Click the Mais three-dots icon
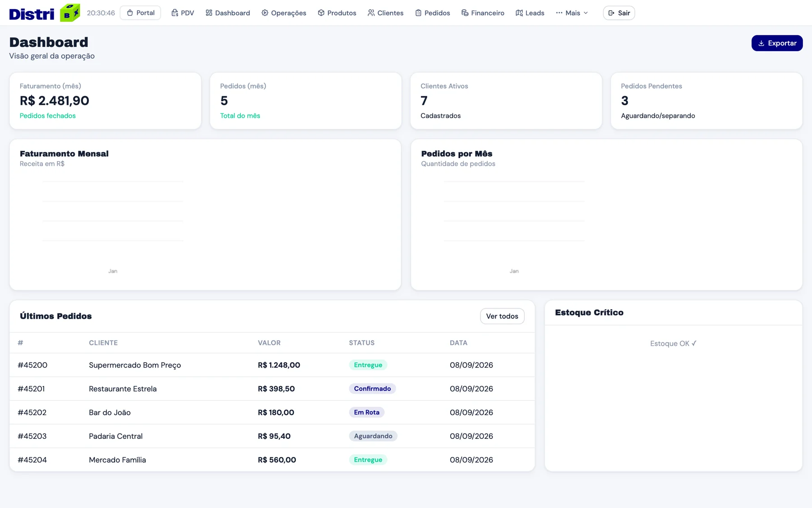Screen dimensions: 812x508 tap(559, 13)
